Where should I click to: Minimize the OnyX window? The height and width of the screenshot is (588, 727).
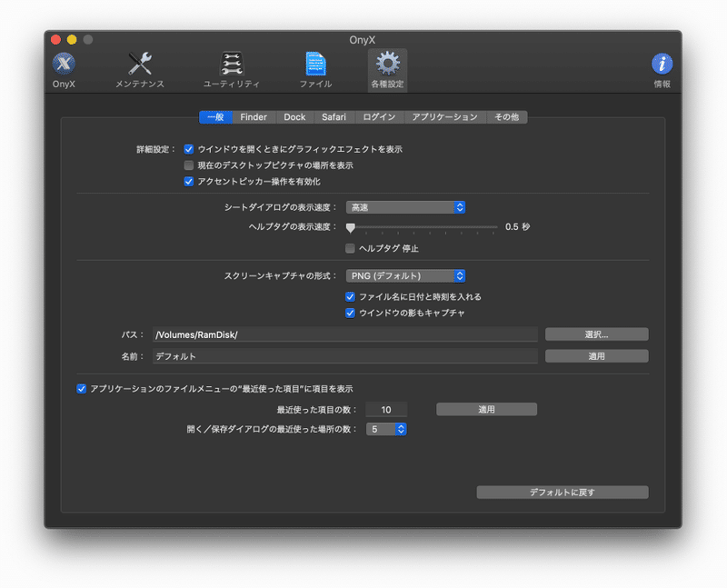tap(72, 40)
